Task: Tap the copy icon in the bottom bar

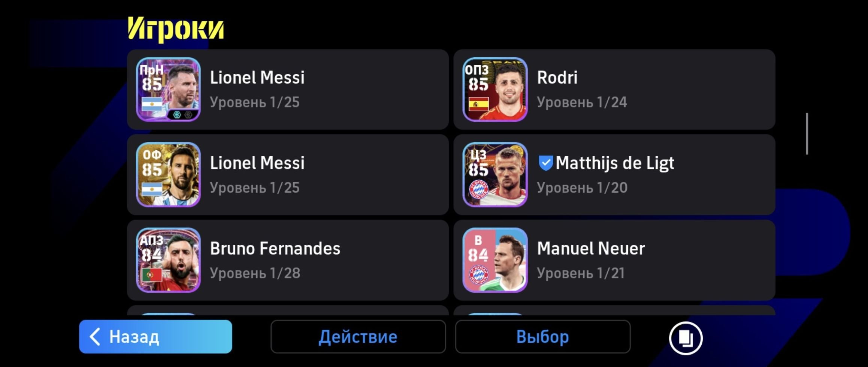Action: tap(686, 338)
